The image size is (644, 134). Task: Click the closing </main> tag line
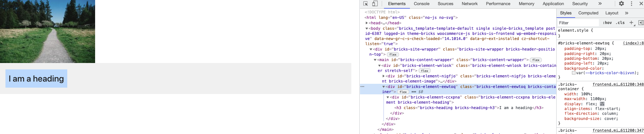click(386, 130)
